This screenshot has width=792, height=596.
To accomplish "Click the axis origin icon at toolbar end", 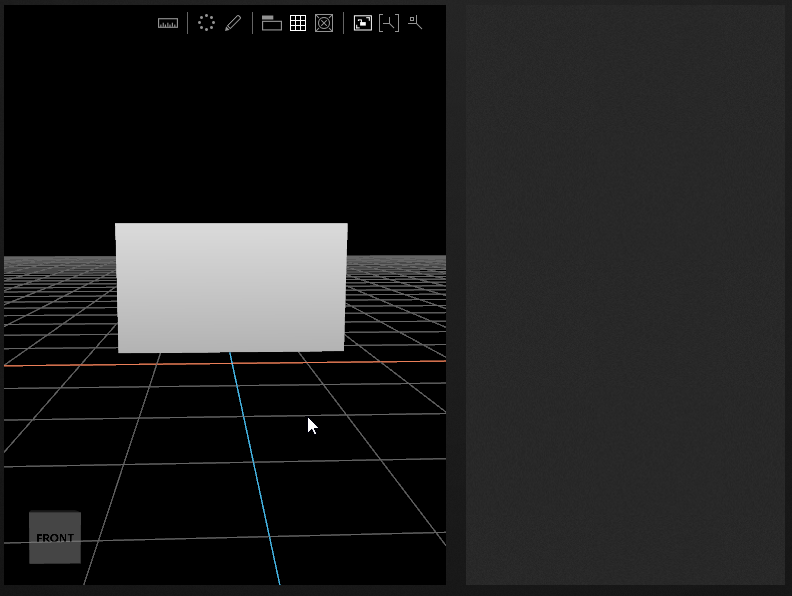I will click(415, 22).
